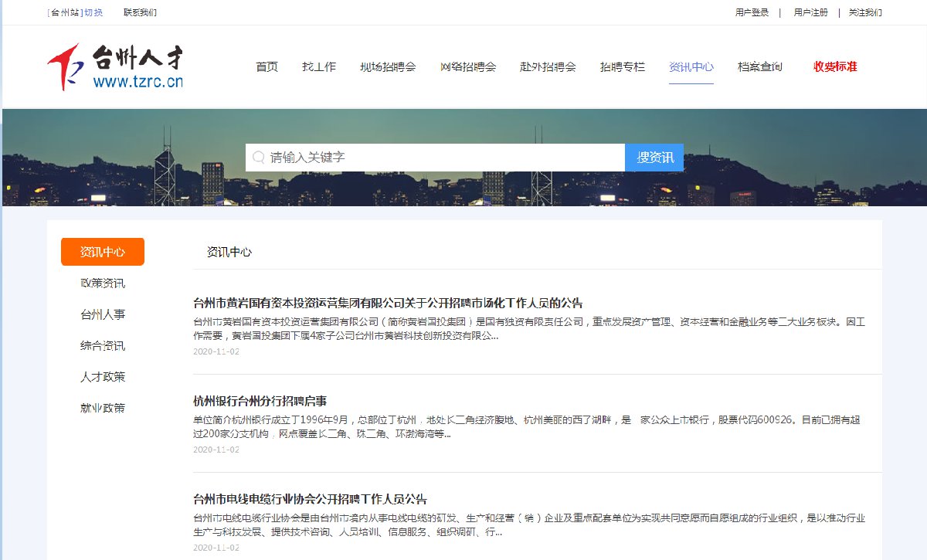Screen dimensions: 927x560
Task: Click the 请输入关键字 search field
Action: [x=440, y=158]
